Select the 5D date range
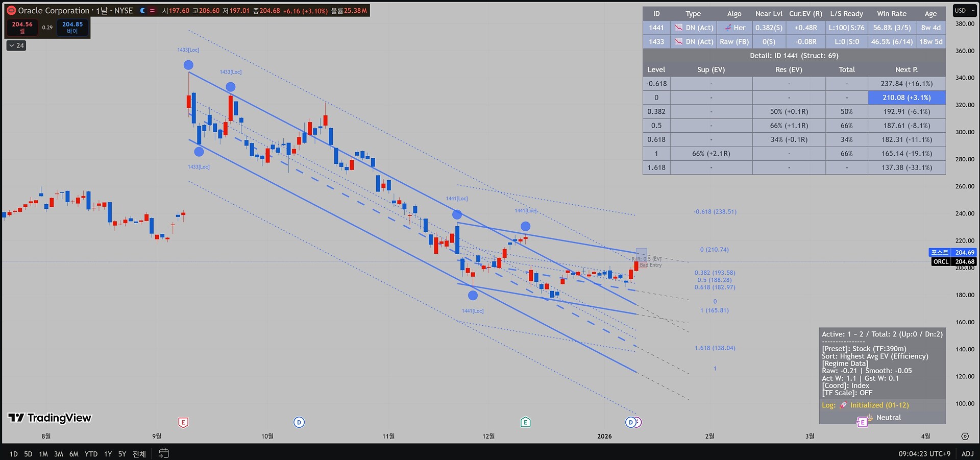 [x=28, y=454]
